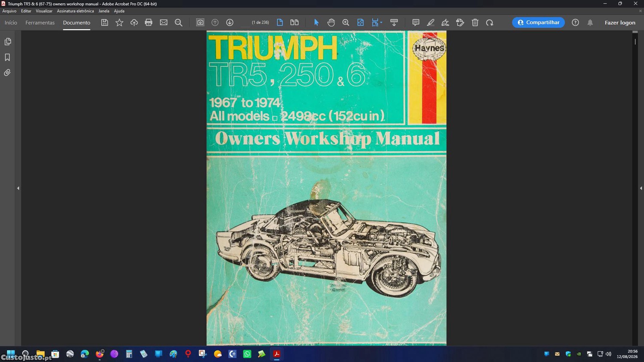
Task: Switch to single page view
Action: [x=280, y=22]
